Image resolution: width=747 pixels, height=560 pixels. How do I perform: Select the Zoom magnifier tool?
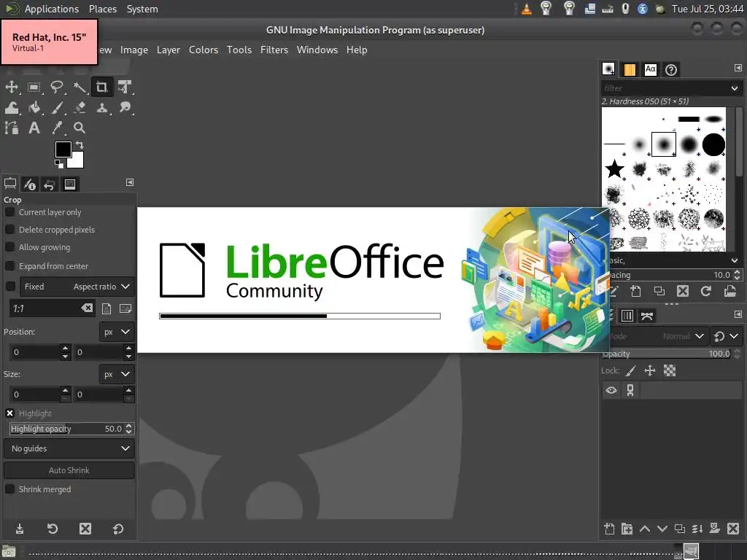(x=80, y=128)
